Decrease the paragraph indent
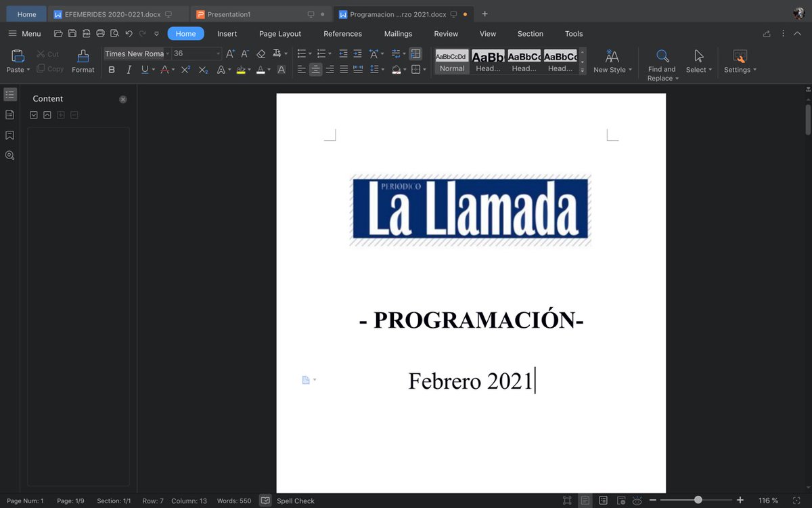The height and width of the screenshot is (508, 812). pos(343,54)
